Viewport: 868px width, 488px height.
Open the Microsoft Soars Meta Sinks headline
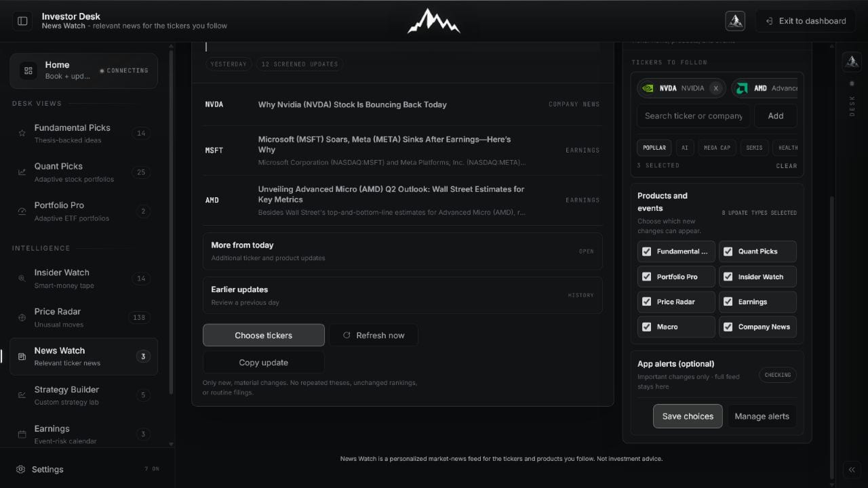(384, 144)
